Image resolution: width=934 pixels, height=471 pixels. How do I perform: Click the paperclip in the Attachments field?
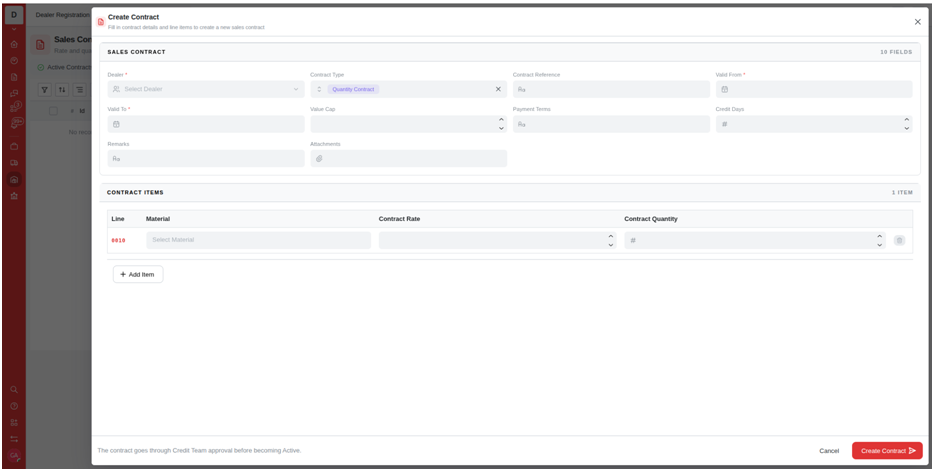pyautogui.click(x=319, y=158)
